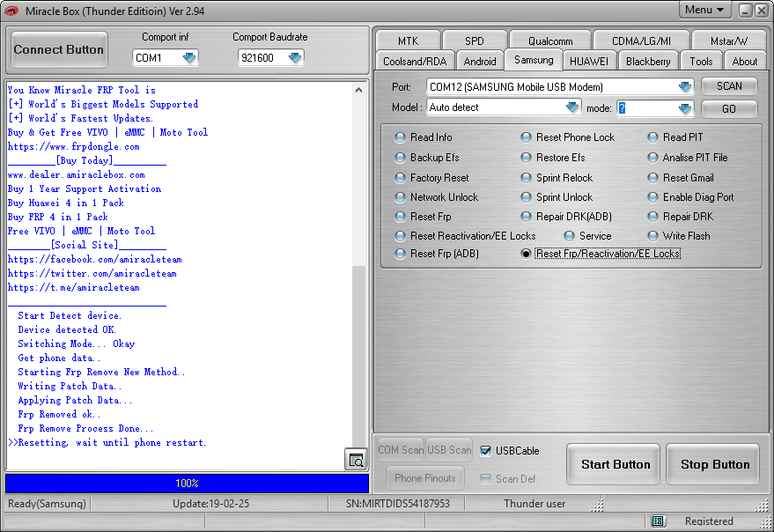Viewport: 774px width, 532px height.
Task: Click the frpdongle.com URL in log
Action: coord(74,147)
